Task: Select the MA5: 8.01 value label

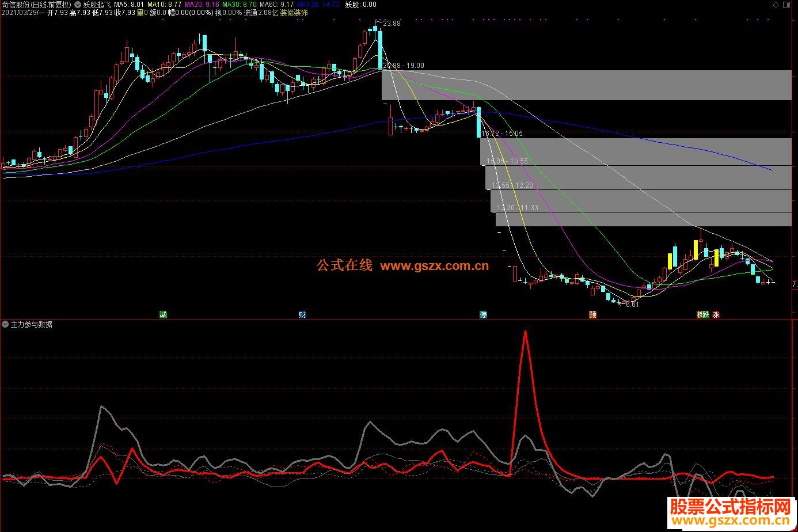Action: click(129, 5)
